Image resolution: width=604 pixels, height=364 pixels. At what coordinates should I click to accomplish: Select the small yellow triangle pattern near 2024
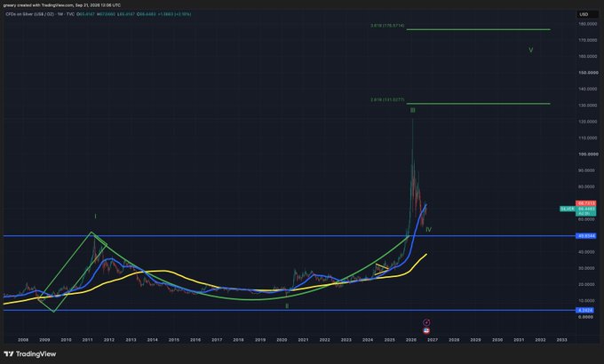pyautogui.click(x=381, y=268)
